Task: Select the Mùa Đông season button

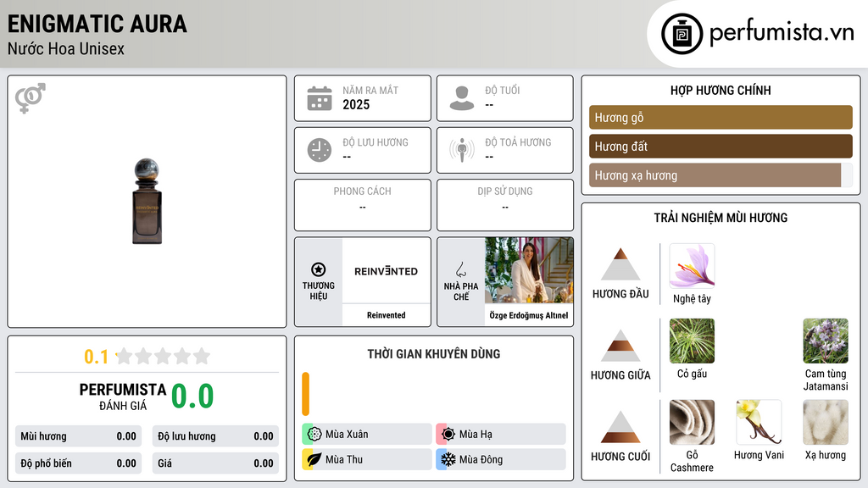Action: [x=500, y=459]
